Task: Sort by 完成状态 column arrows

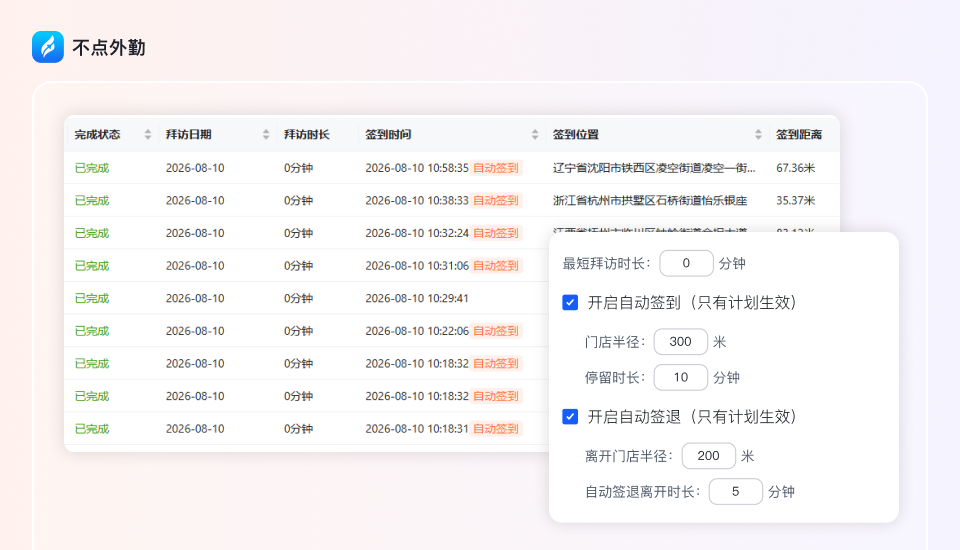Action: [x=148, y=134]
